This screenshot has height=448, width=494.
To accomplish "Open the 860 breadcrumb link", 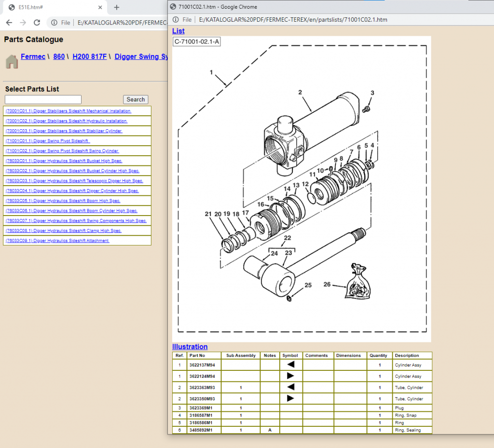I will (58, 56).
